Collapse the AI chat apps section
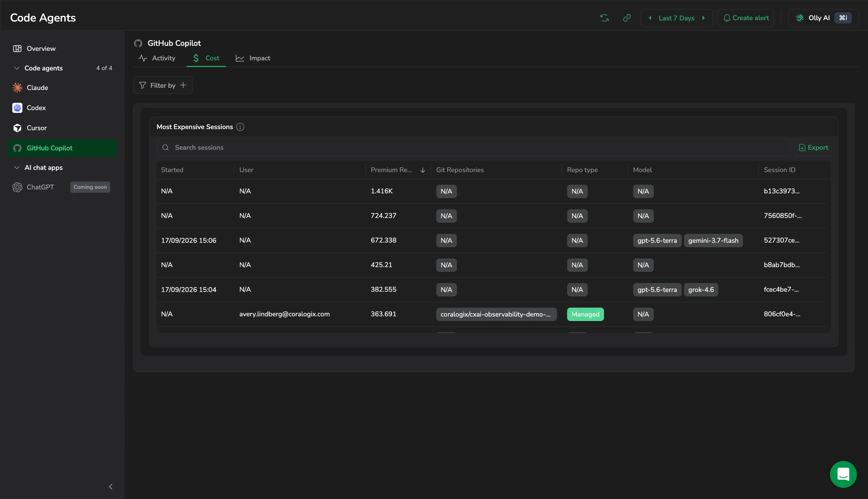This screenshot has width=868, height=499. [x=16, y=168]
